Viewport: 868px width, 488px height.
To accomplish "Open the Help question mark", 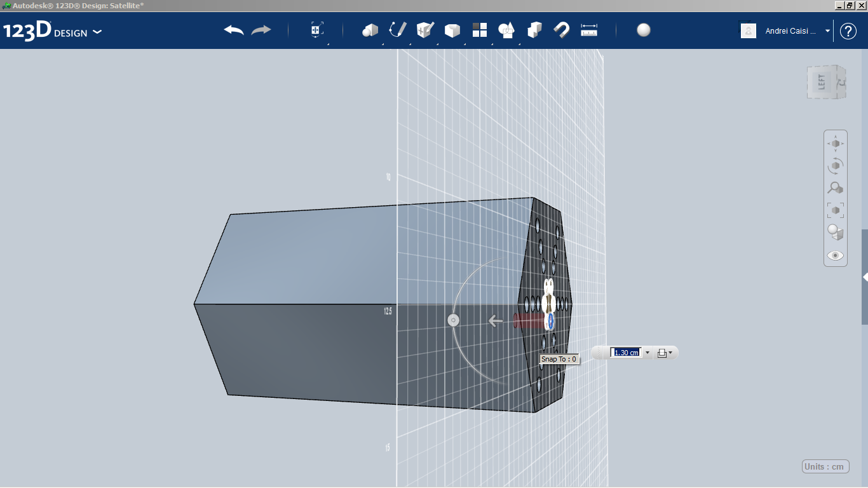I will tap(848, 31).
